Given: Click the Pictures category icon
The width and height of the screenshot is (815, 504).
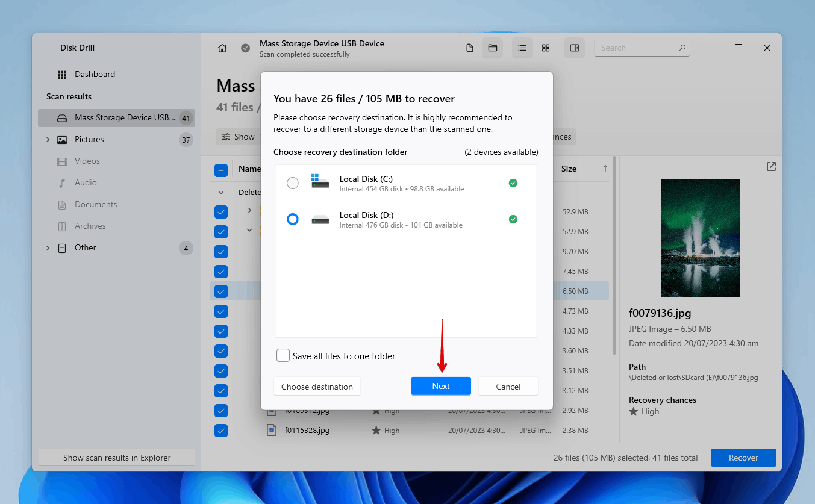Looking at the screenshot, I should pyautogui.click(x=62, y=140).
